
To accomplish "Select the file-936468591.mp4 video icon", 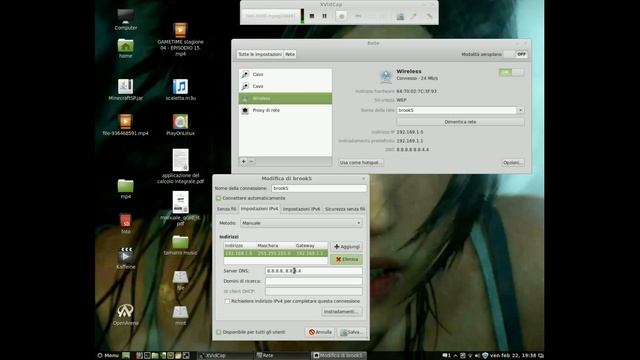I will pos(125,124).
